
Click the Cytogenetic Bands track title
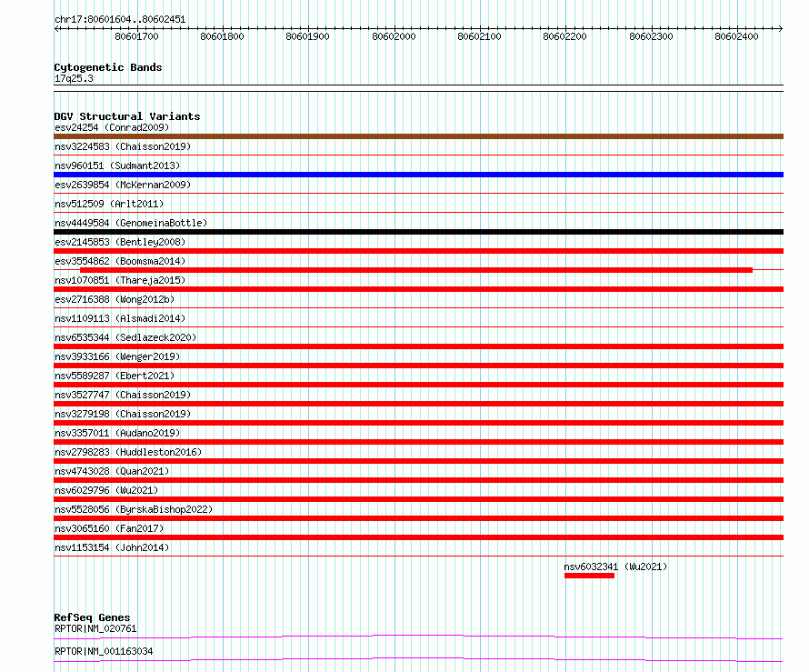(x=108, y=67)
